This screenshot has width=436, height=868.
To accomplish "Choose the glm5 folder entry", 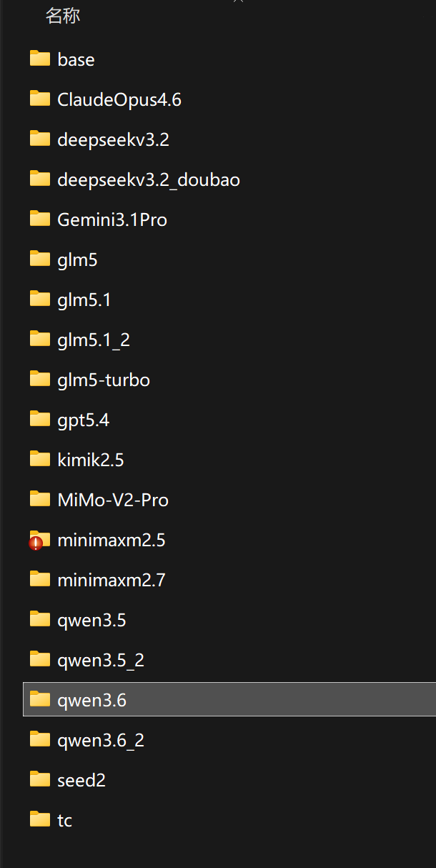I will tap(229, 260).
